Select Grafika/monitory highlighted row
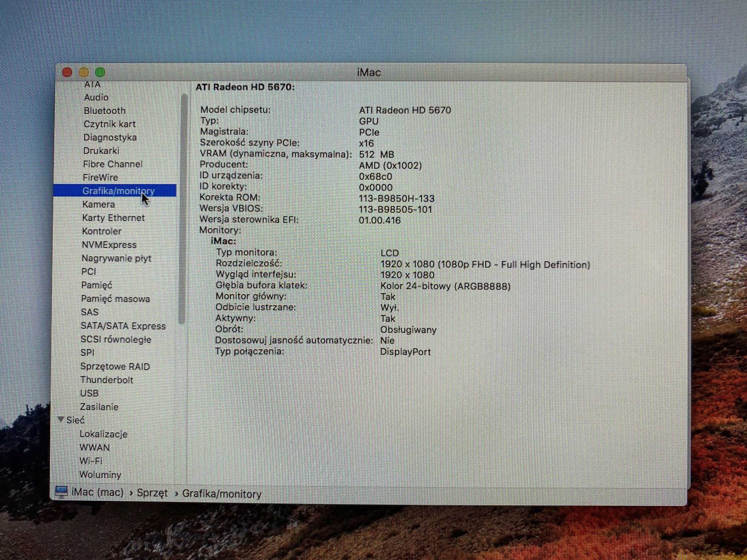Image resolution: width=747 pixels, height=560 pixels. [x=115, y=191]
